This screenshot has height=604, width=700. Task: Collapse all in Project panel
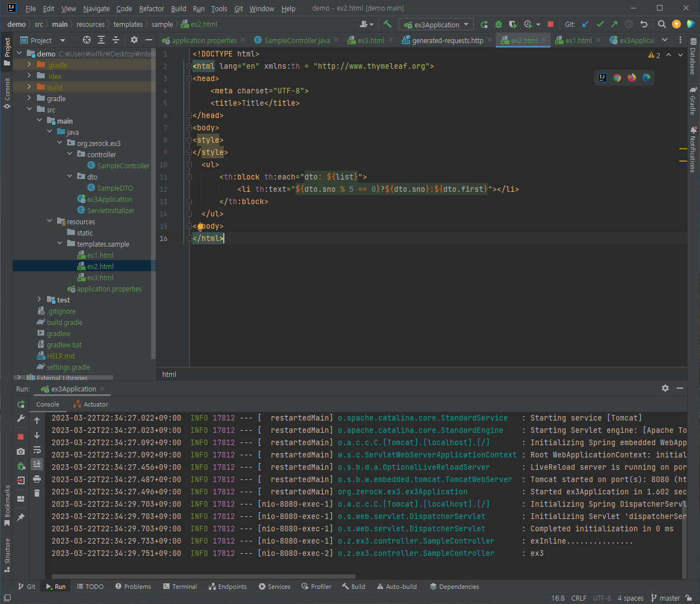[x=116, y=40]
